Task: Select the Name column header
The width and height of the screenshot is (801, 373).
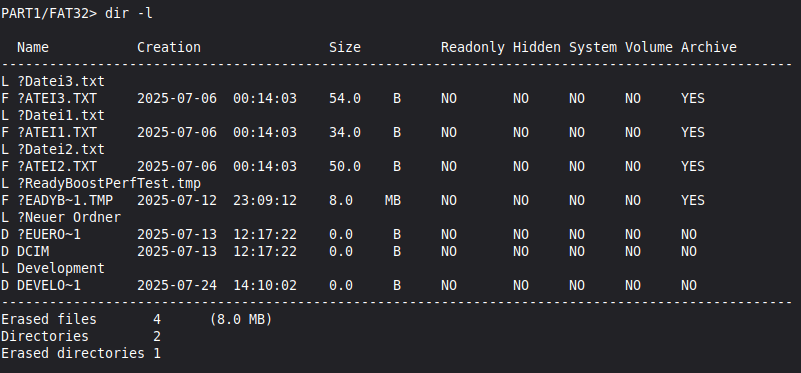Action: [x=33, y=48]
